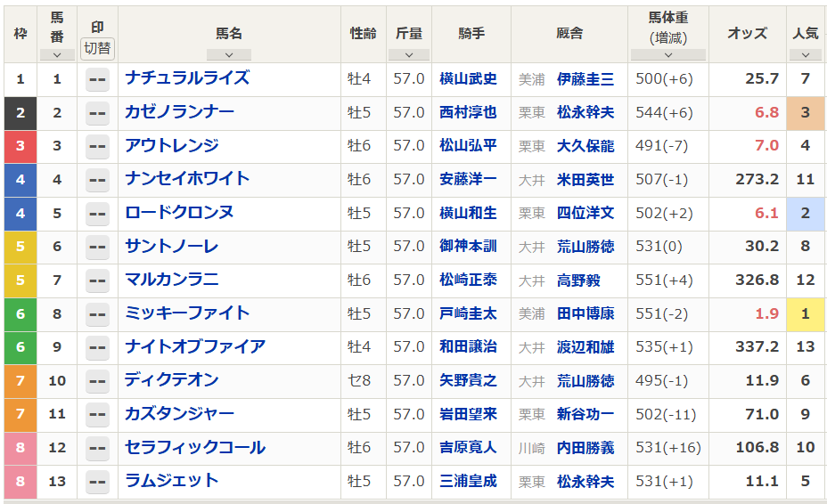
Task: Open mark selector for サントノーレ row
Action: 97,248
